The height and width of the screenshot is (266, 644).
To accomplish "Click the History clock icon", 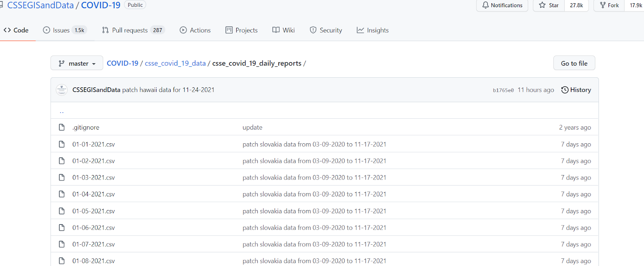I will pos(565,90).
